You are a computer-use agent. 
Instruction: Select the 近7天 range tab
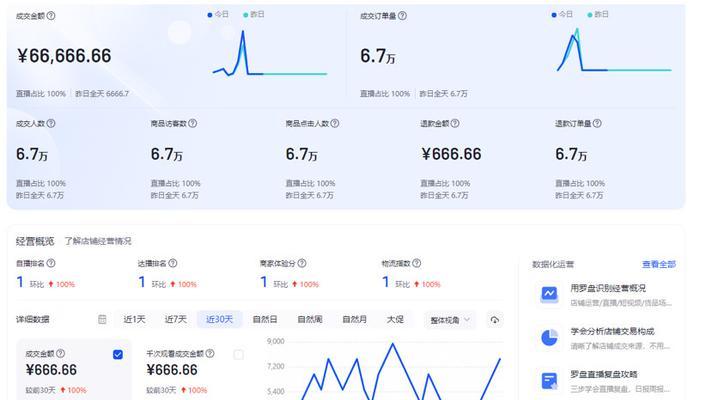point(176,320)
